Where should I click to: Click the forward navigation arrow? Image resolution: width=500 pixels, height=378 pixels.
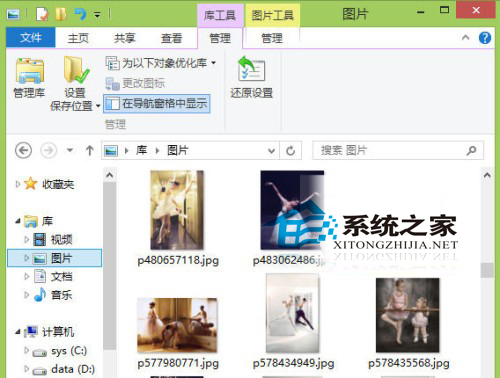49,151
